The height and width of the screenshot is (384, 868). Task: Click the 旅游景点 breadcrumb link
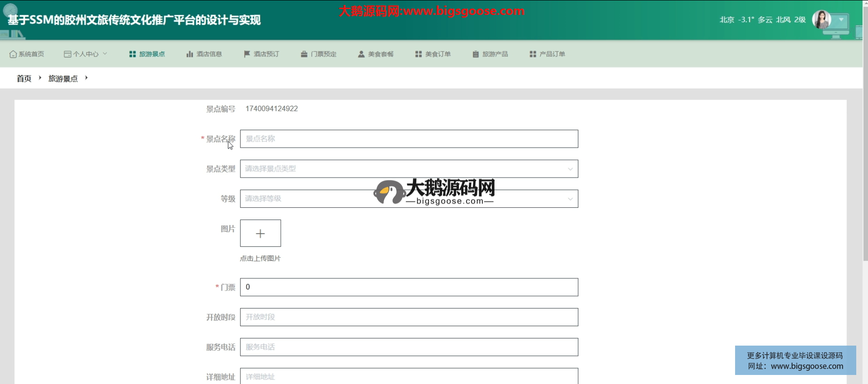[x=63, y=79]
